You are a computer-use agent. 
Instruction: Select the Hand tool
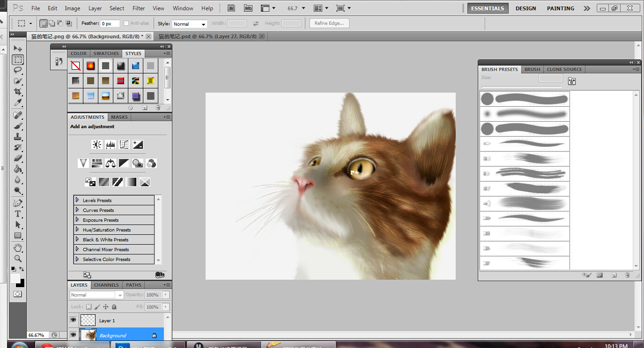18,247
